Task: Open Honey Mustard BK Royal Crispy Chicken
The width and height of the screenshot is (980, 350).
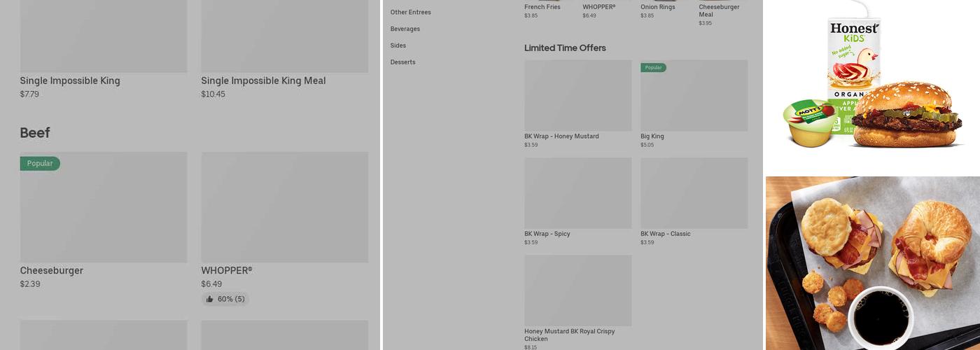Action: (577, 290)
